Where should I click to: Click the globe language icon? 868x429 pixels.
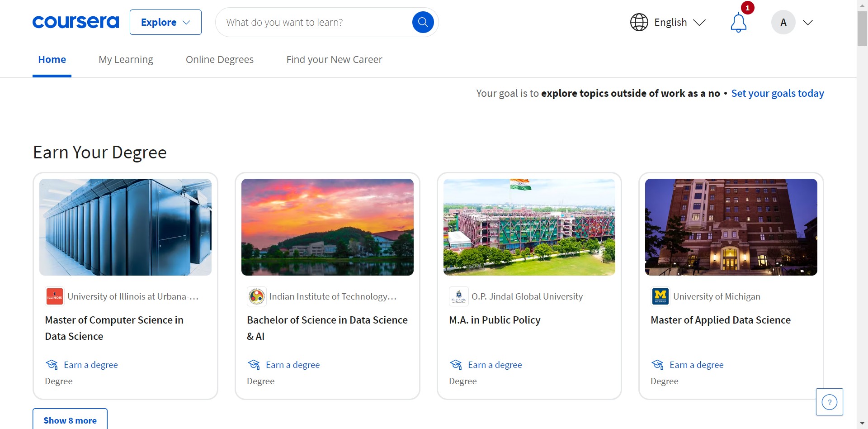pos(639,22)
